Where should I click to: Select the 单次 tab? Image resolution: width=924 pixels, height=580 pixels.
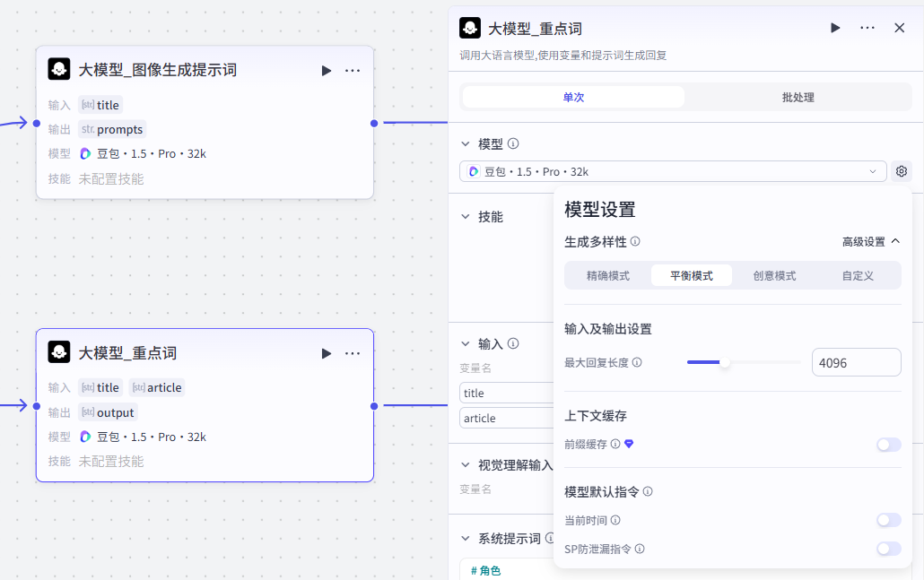[x=573, y=97]
